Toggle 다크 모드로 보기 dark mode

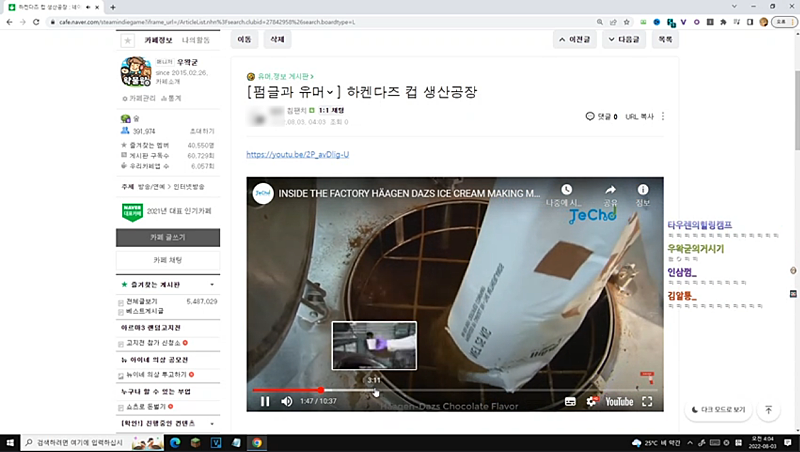point(718,410)
